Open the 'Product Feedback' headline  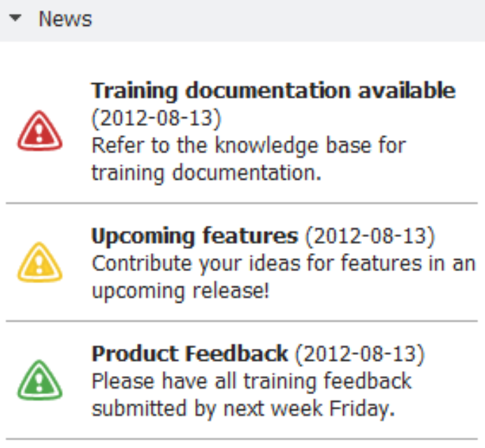pos(189,354)
